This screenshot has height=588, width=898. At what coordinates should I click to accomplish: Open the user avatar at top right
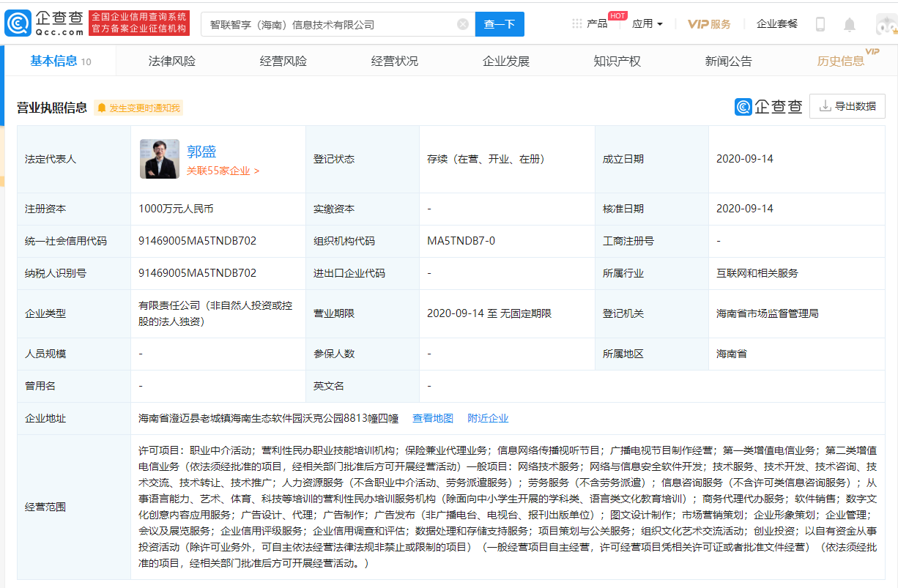tap(886, 24)
